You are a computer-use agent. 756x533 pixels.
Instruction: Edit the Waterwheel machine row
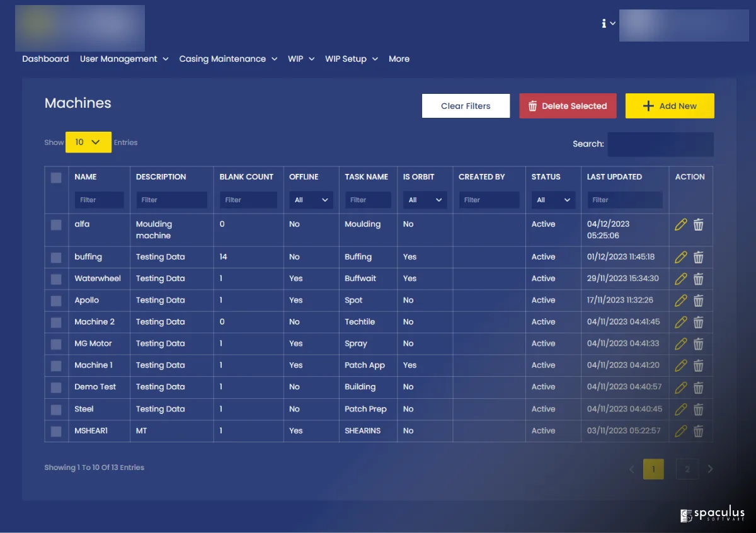tap(680, 278)
